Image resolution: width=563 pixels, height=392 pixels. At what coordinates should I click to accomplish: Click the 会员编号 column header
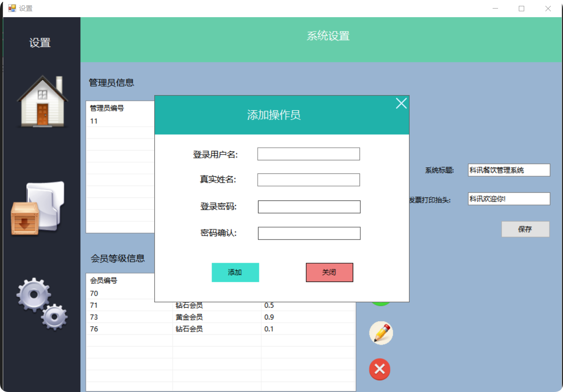104,280
